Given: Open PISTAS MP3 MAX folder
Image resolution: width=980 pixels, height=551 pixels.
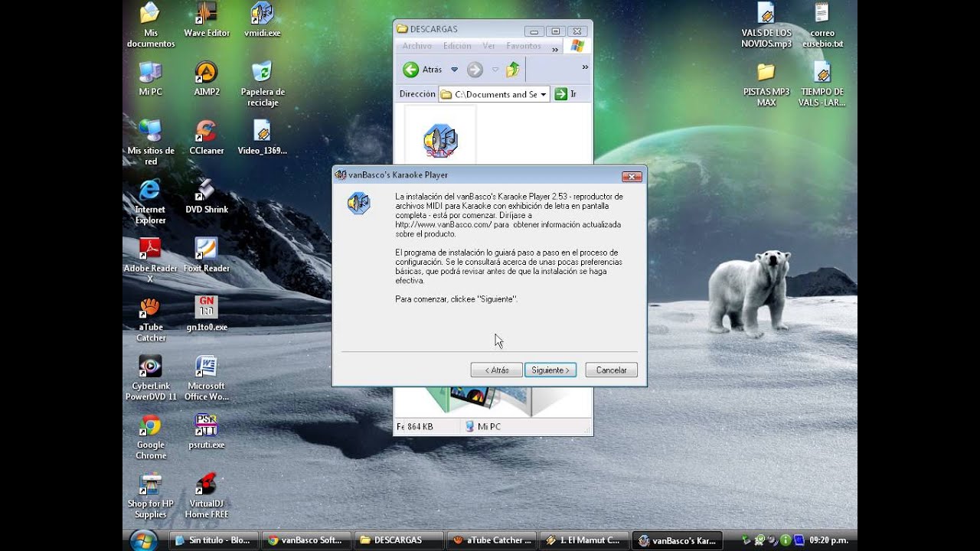Looking at the screenshot, I should pyautogui.click(x=766, y=84).
